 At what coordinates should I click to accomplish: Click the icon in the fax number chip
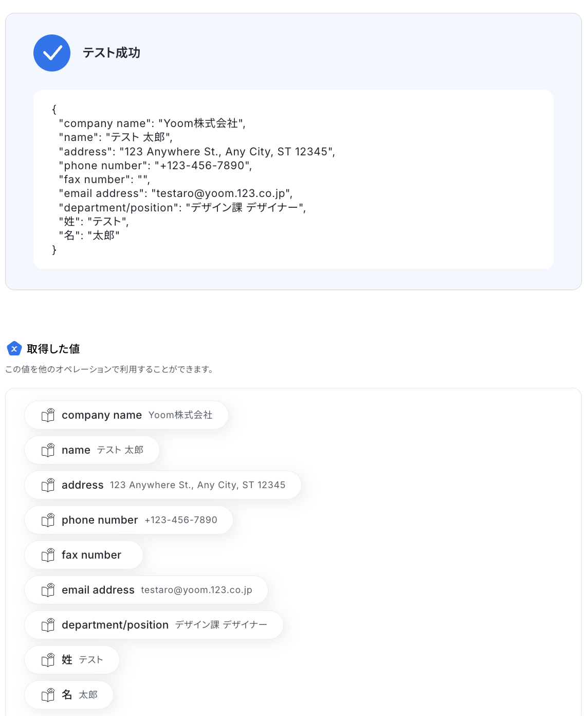[48, 555]
